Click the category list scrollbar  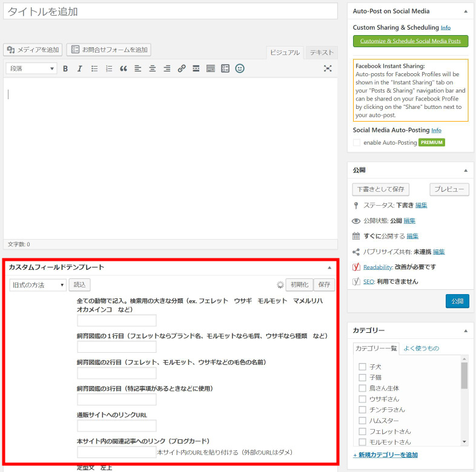464,375
